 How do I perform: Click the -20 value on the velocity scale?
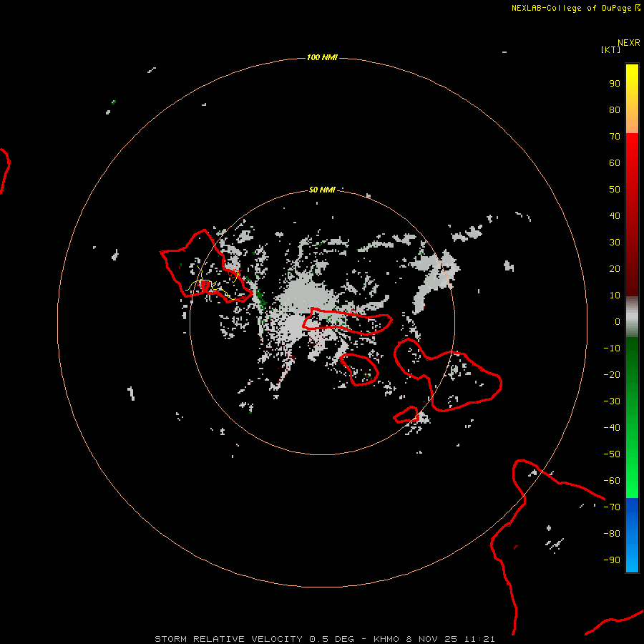612,374
